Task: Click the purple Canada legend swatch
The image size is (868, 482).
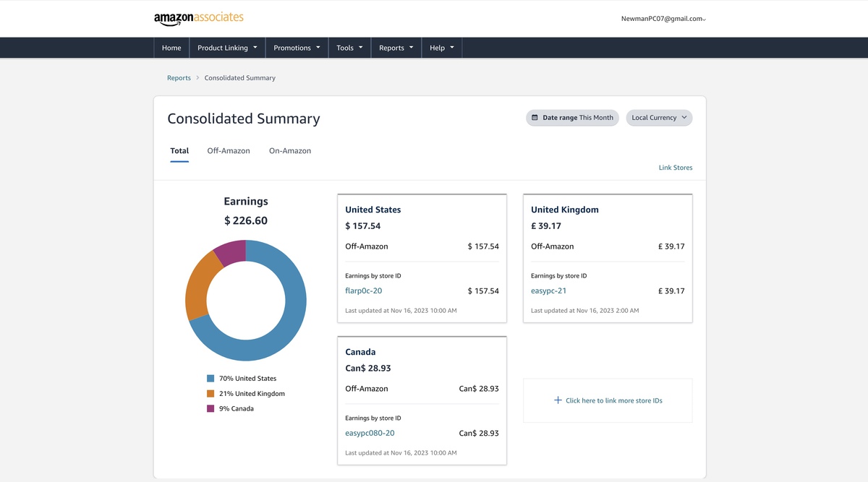Action: (x=210, y=409)
